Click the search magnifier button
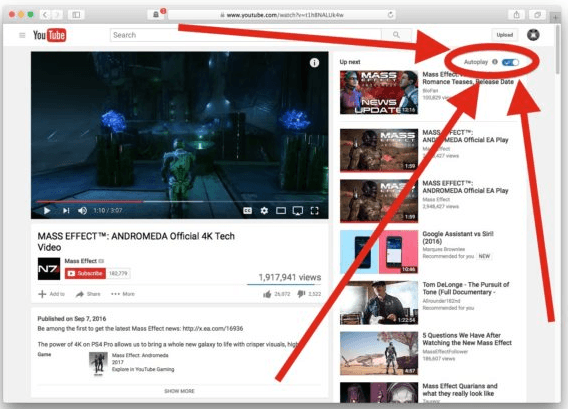Viewport: 568px width, 409px height. coord(396,35)
